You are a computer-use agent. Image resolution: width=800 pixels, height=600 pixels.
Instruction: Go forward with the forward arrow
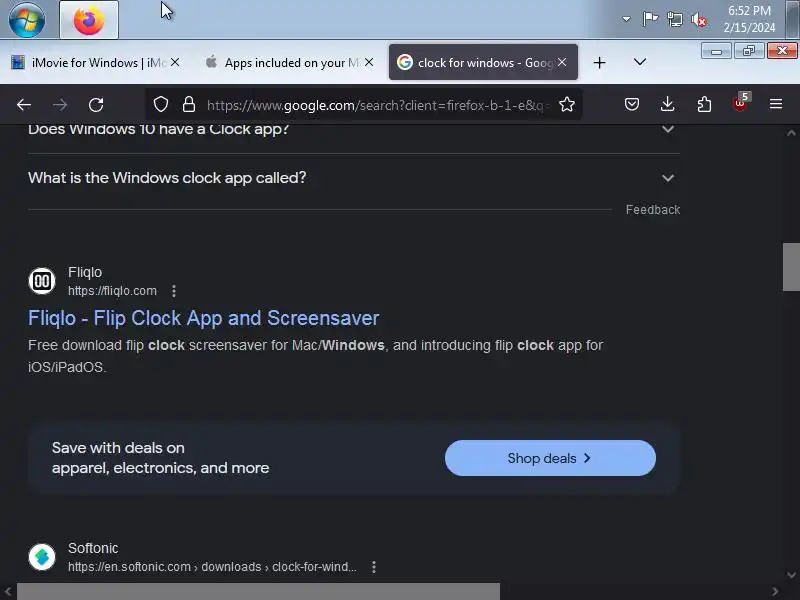click(x=60, y=105)
